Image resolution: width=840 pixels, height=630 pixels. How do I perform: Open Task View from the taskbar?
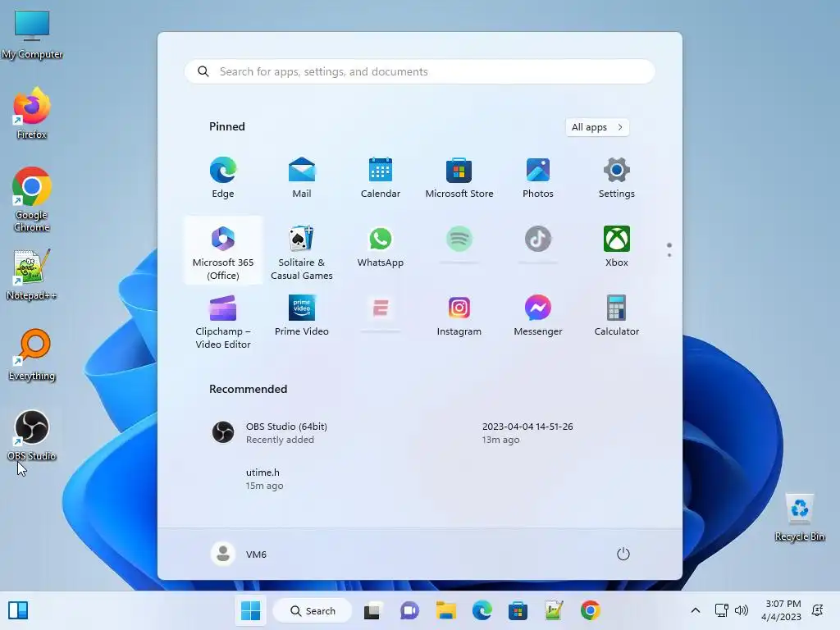click(x=373, y=610)
